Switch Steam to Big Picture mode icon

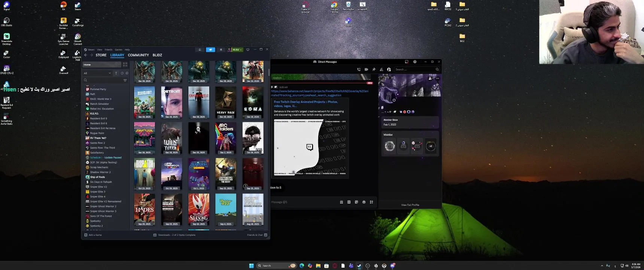point(247,49)
